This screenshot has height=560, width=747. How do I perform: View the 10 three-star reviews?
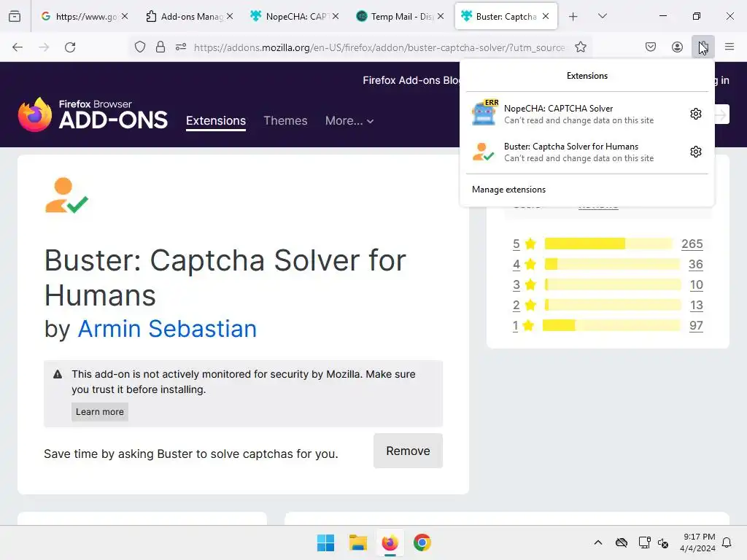(x=697, y=285)
